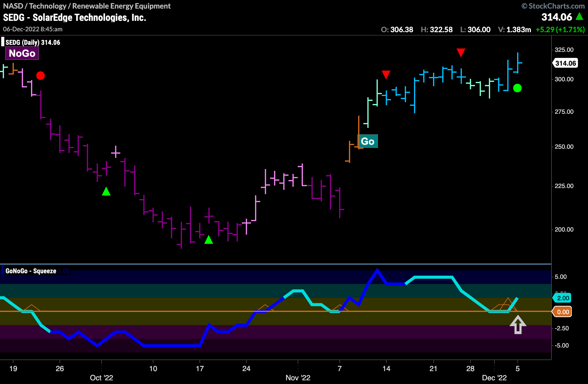Click the -2.50 oscillator axis label
Screen dimensions: 588x384
[x=562, y=328]
